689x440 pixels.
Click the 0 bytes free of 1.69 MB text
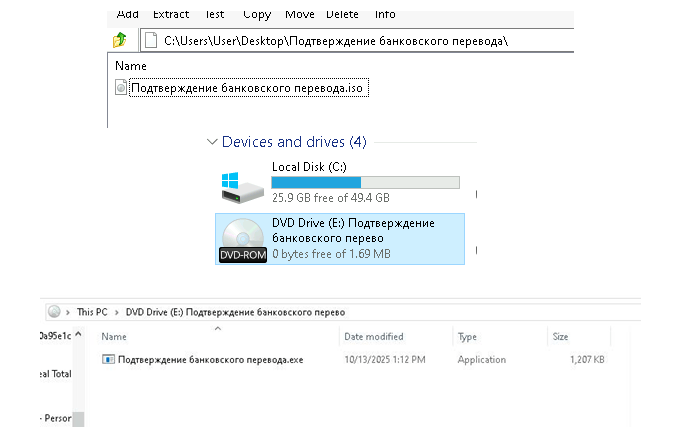pos(331,254)
